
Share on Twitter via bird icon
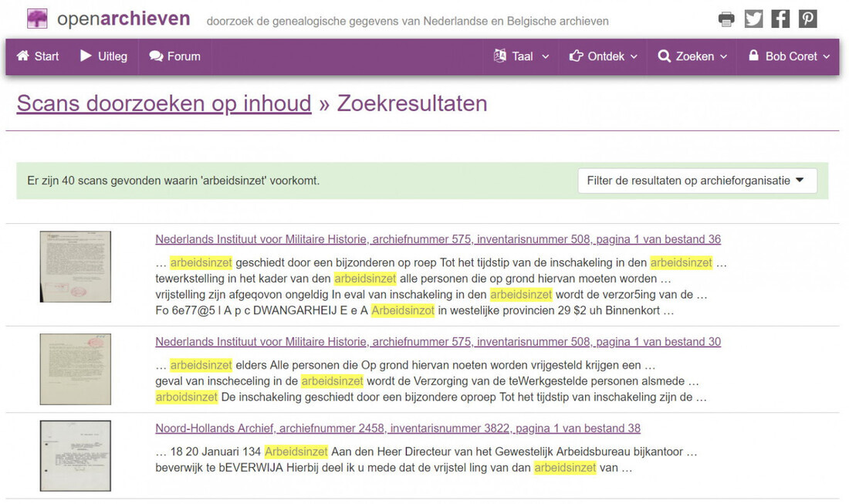pyautogui.click(x=753, y=19)
